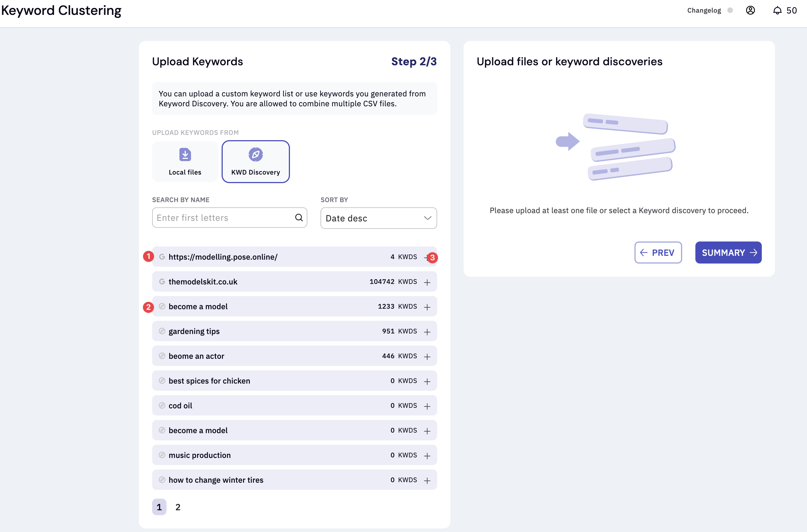Add music production with plus icon
Image resolution: width=807 pixels, height=532 pixels.
coord(427,455)
